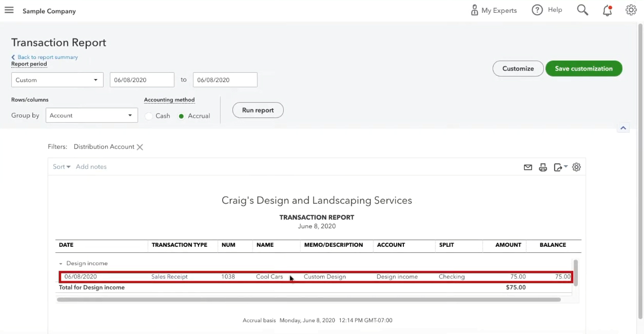The height and width of the screenshot is (334, 644).
Task: Open the Group by Account dropdown
Action: click(x=92, y=115)
